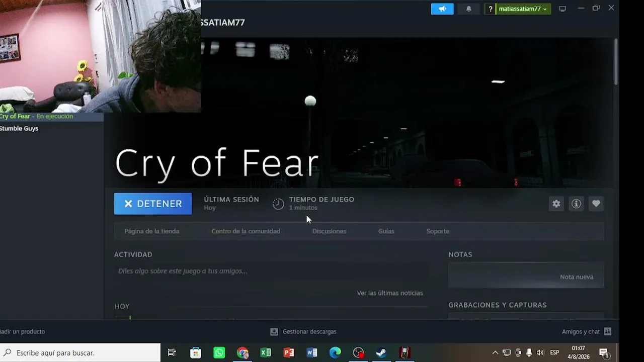The width and height of the screenshot is (644, 362).
Task: Open Ver las últimas noticias link
Action: 390,293
